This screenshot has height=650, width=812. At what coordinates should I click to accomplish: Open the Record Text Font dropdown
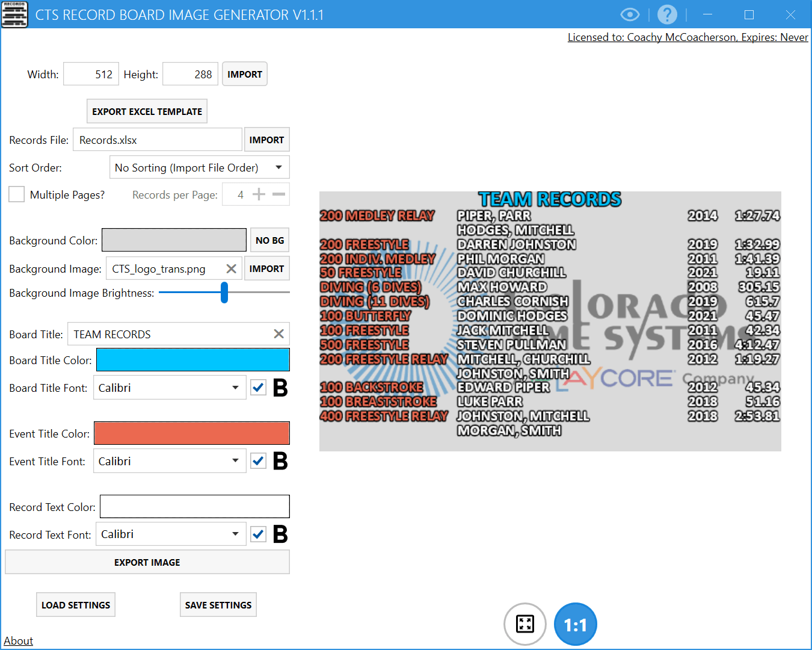pyautogui.click(x=236, y=534)
